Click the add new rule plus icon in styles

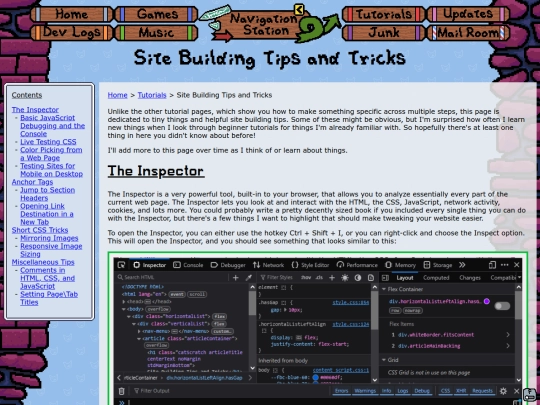click(x=332, y=278)
